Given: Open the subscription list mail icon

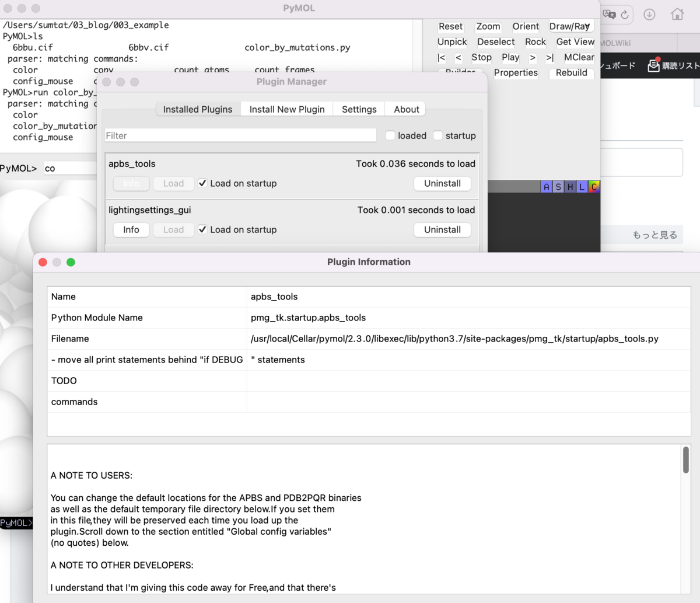Looking at the screenshot, I should (x=654, y=65).
